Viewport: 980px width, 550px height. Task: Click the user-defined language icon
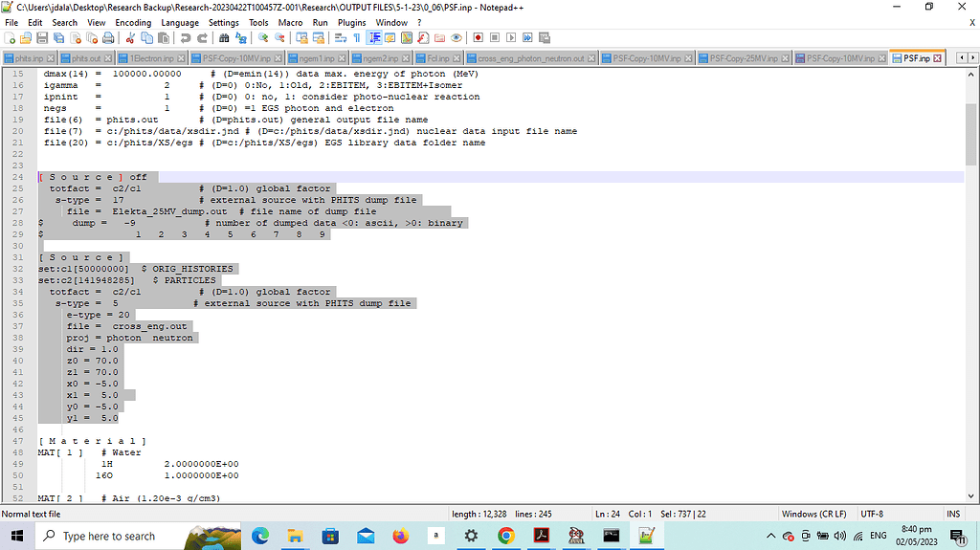(390, 38)
